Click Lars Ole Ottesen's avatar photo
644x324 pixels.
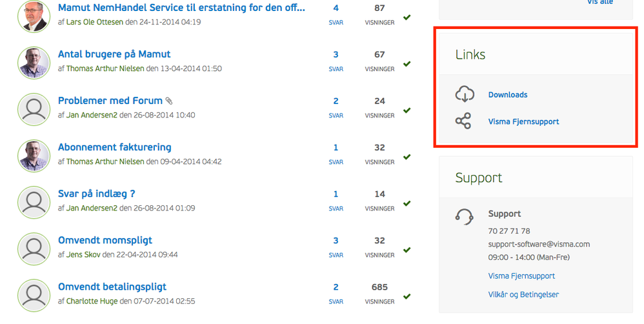[34, 16]
